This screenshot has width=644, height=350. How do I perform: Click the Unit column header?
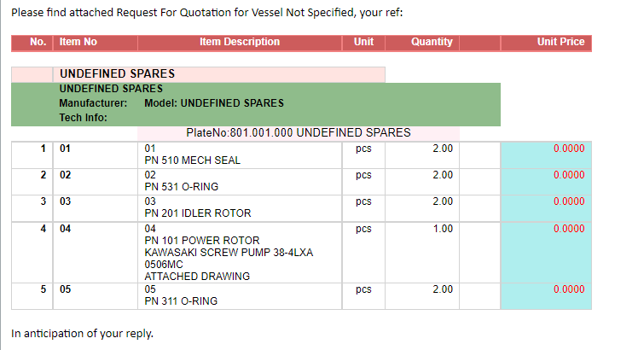(363, 42)
